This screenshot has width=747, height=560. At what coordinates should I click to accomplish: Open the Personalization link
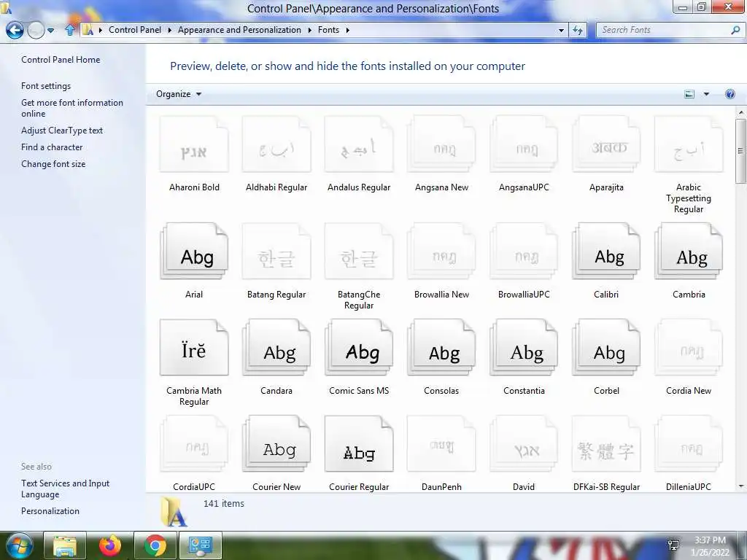(50, 511)
